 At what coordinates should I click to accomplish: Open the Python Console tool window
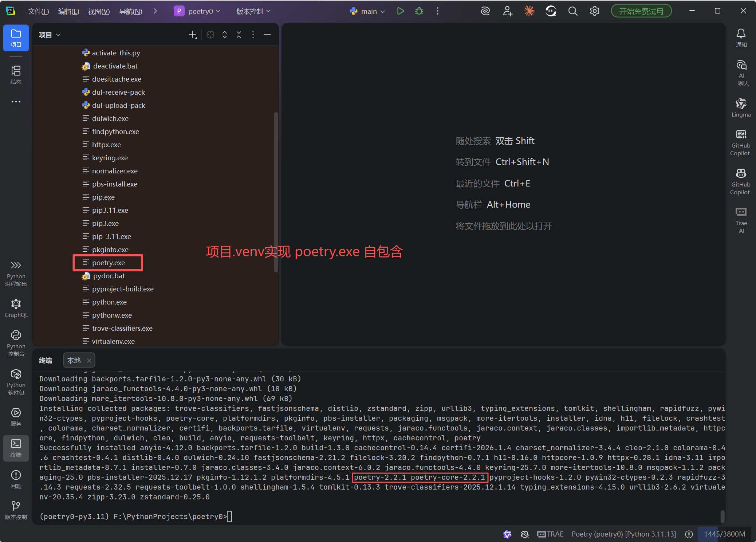16,343
